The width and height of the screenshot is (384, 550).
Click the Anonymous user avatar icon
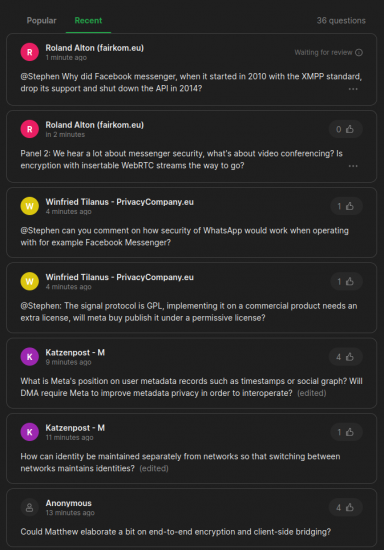(30, 507)
